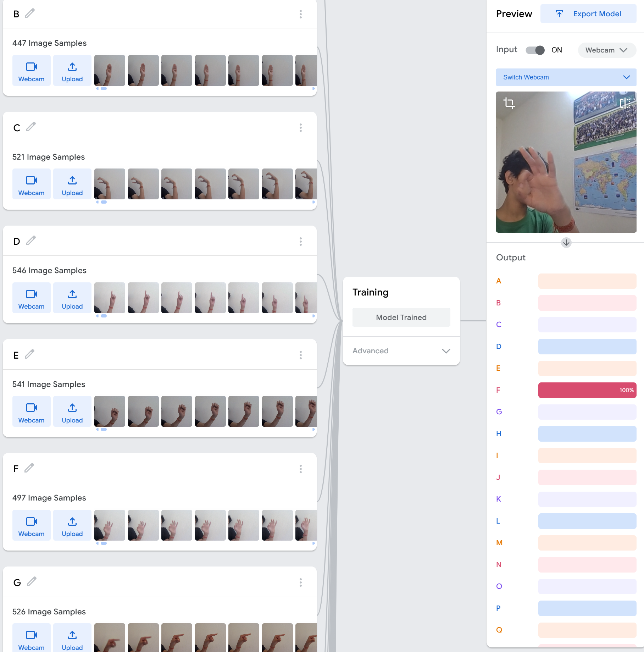Edit the class C name pencil icon
Screen dimensions: 644x652
tap(31, 127)
